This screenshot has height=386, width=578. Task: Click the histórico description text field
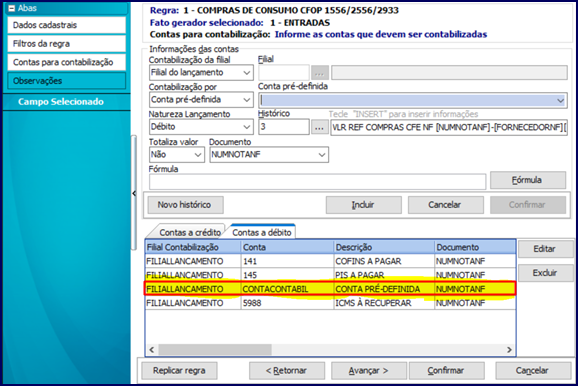(x=449, y=128)
